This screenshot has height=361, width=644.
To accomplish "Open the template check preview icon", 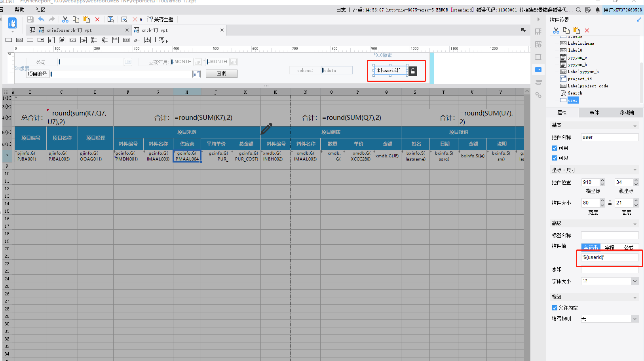I will [x=124, y=19].
